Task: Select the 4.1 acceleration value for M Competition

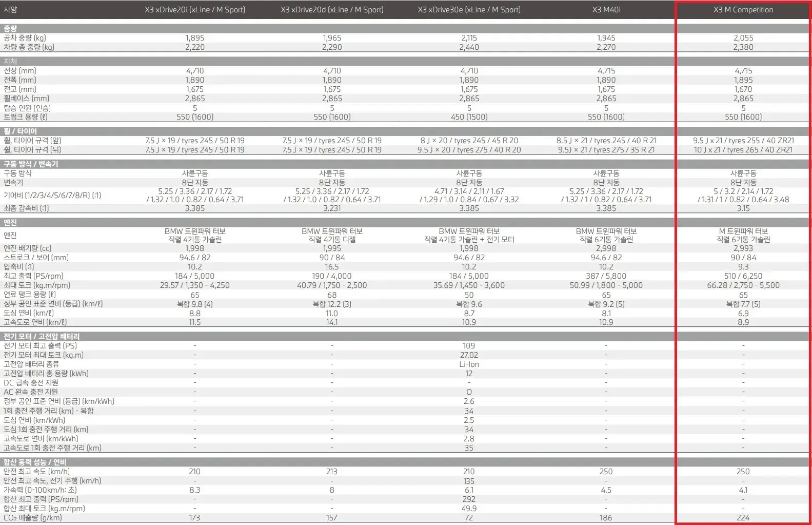Action: pyautogui.click(x=743, y=490)
